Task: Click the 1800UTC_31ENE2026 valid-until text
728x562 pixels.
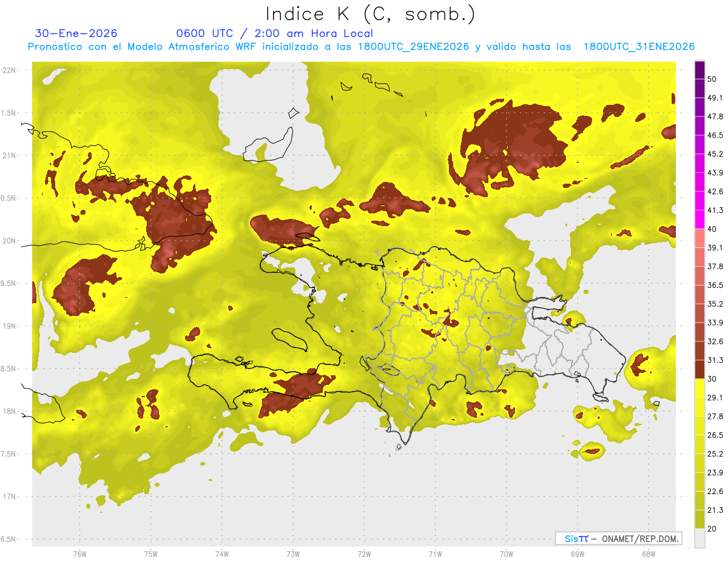Action: pos(639,47)
